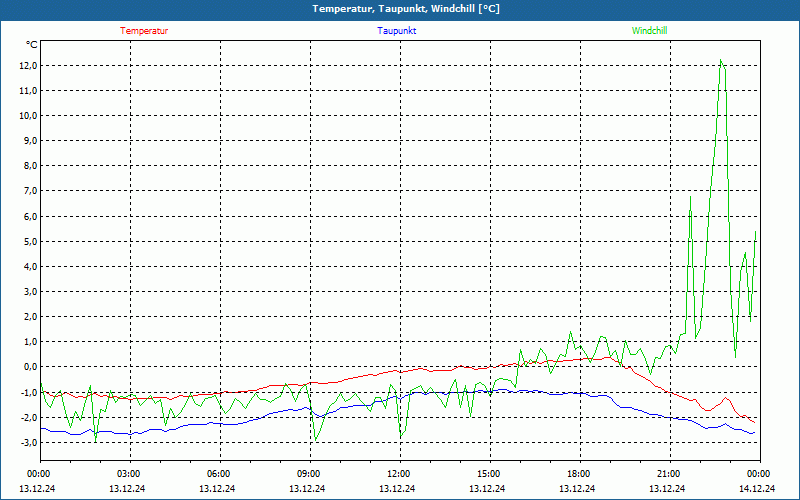
Task: Click the red Temperatur legend label
Action: [x=144, y=31]
